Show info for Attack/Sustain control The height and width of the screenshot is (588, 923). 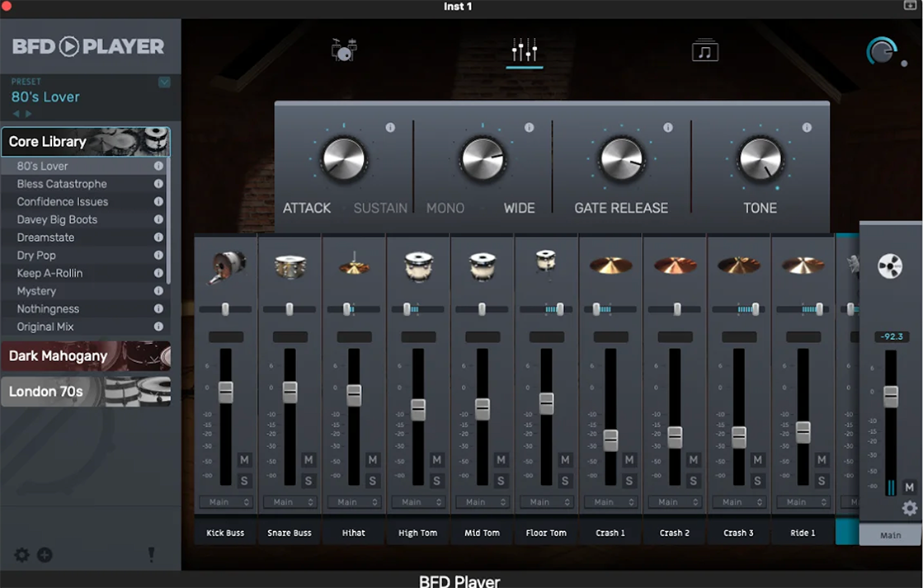pyautogui.click(x=390, y=127)
